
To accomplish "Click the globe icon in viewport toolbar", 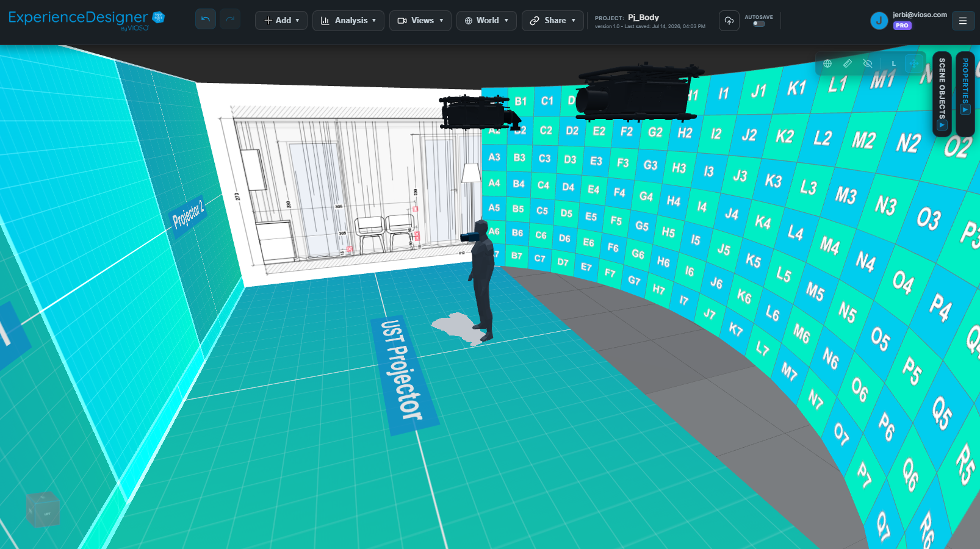I will point(827,63).
